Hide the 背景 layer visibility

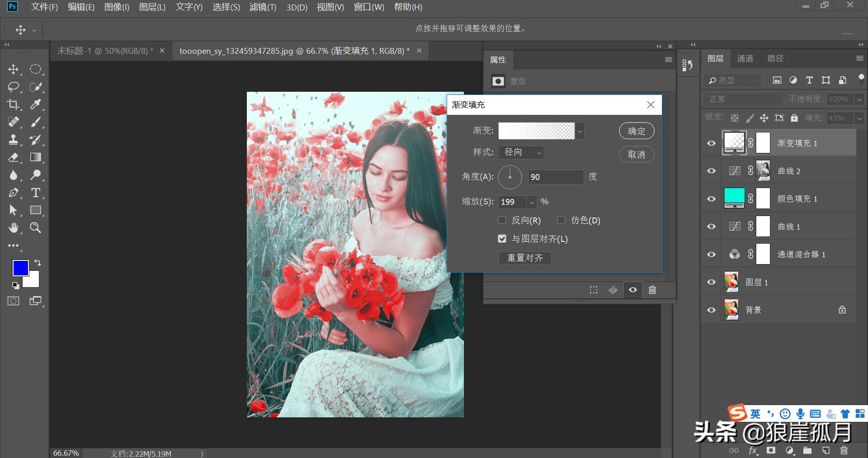pos(711,310)
